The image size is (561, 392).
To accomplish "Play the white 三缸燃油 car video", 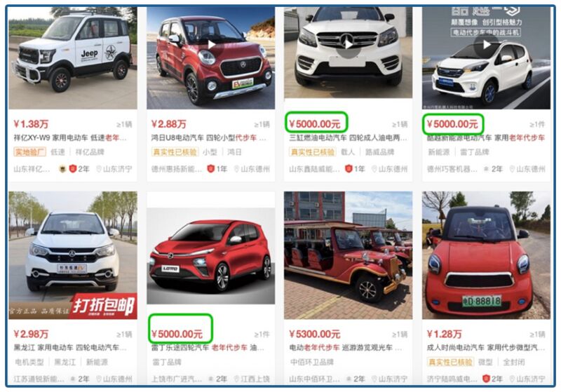I will point(349,44).
